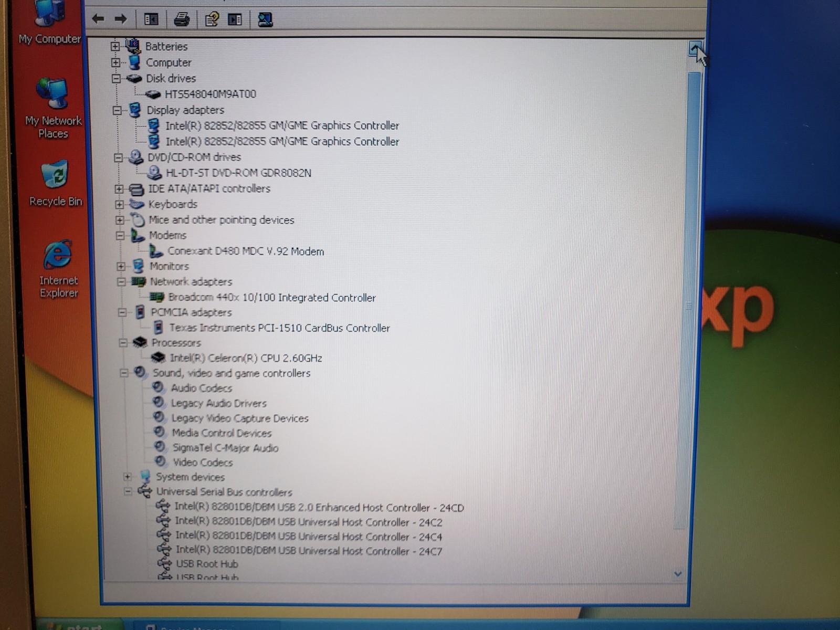Viewport: 840px width, 630px height.
Task: Expand the Batteries category
Action: pyautogui.click(x=115, y=46)
